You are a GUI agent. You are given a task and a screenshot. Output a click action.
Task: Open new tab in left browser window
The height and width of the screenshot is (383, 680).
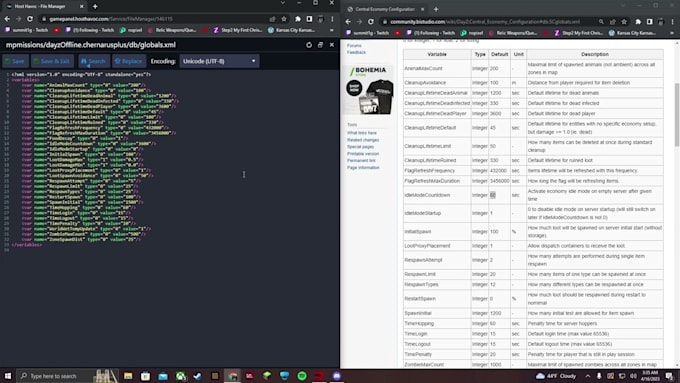point(95,7)
